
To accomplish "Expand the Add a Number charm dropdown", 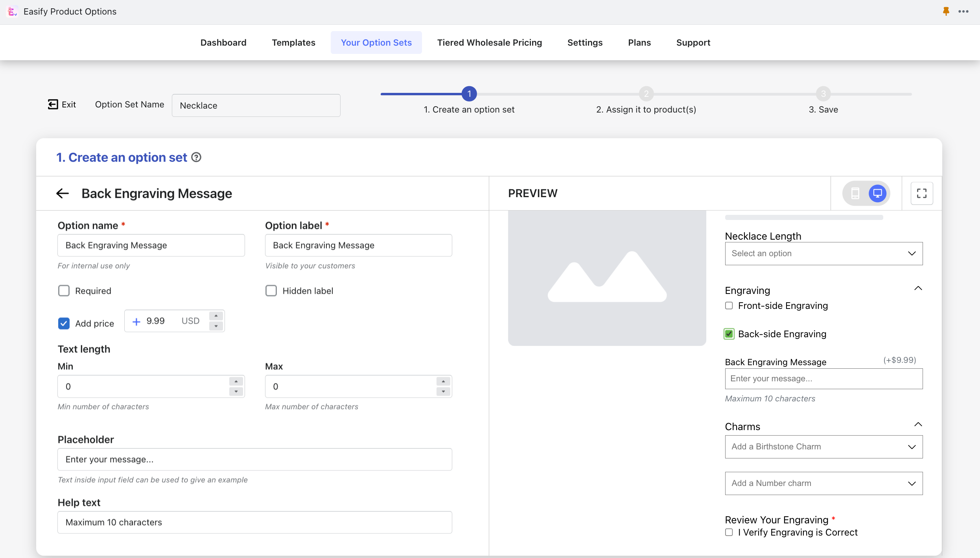I will coord(912,483).
